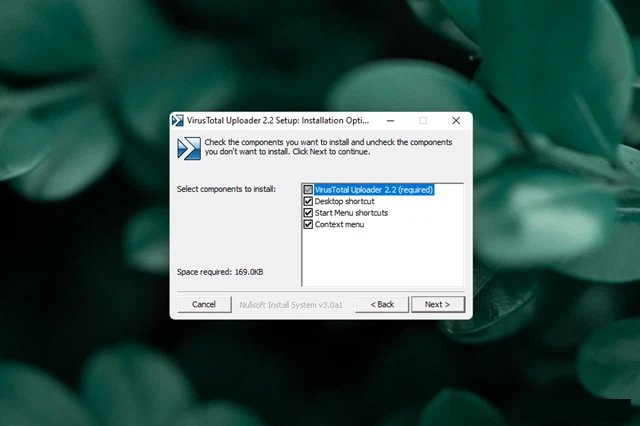The width and height of the screenshot is (640, 426).
Task: Click the Space required: 169.0KB text
Action: (220, 272)
